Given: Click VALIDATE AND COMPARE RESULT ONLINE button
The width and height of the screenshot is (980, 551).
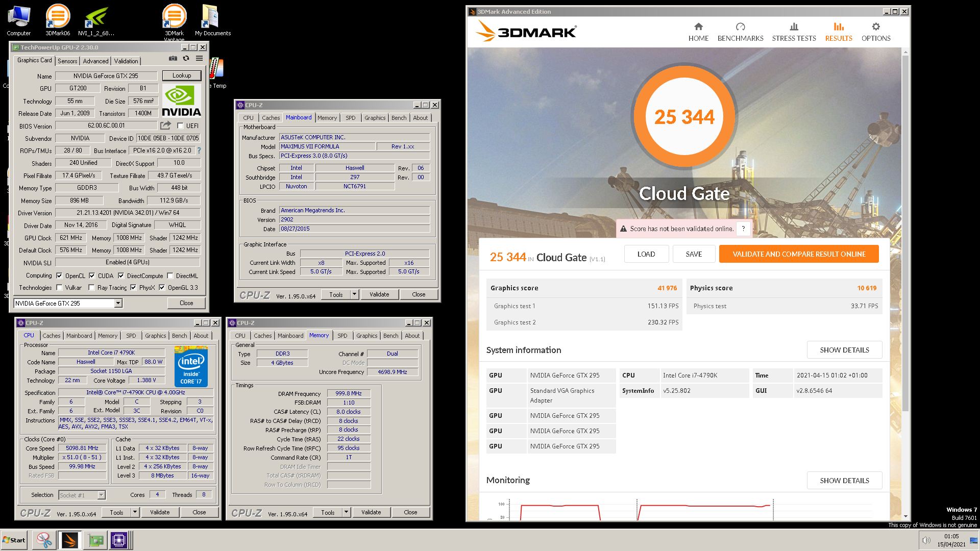Looking at the screenshot, I should pyautogui.click(x=799, y=254).
